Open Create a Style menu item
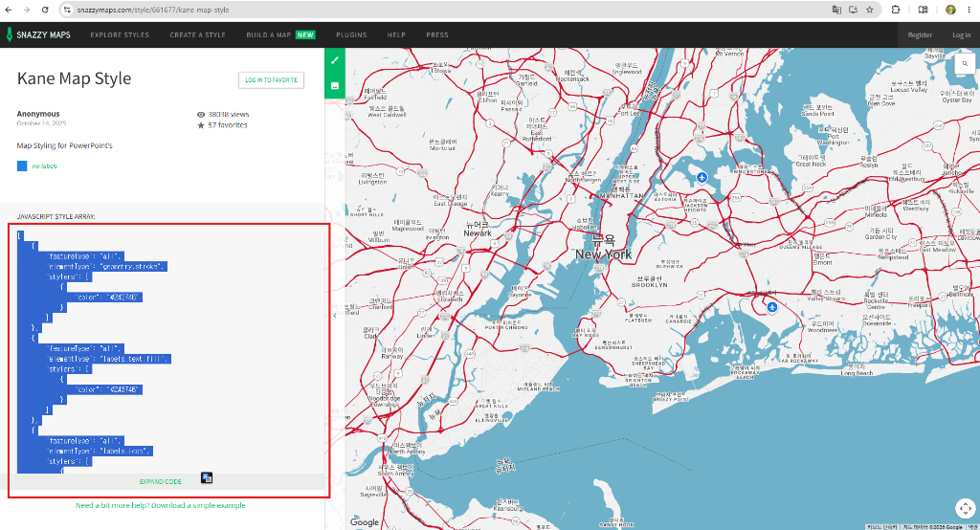The height and width of the screenshot is (530, 980). pos(197,35)
